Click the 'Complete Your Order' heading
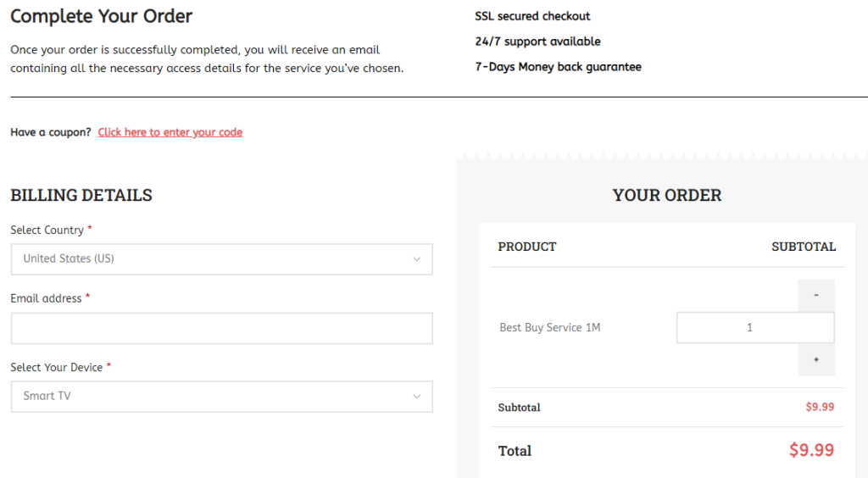This screenshot has height=478, width=868. pyautogui.click(x=101, y=16)
